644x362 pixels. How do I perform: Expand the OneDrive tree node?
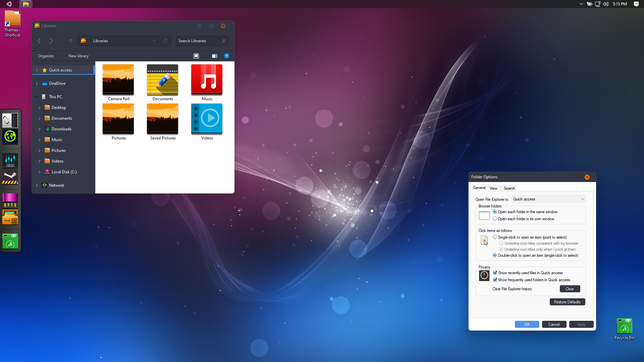point(37,83)
